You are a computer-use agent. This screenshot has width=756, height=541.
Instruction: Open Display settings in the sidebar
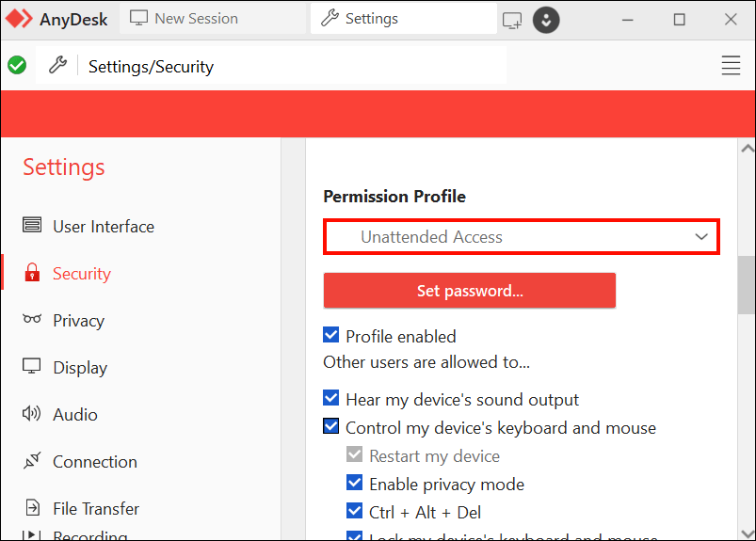pos(80,368)
